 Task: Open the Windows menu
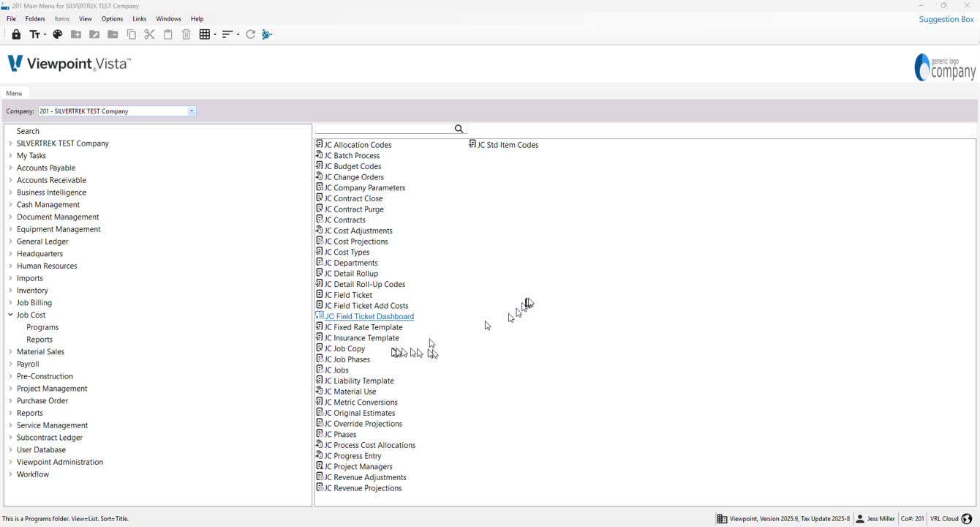(x=168, y=19)
